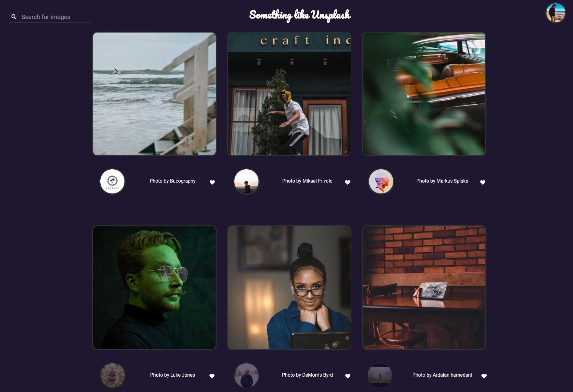Open the user profile avatar in the header
This screenshot has width=573, height=392.
[x=556, y=13]
